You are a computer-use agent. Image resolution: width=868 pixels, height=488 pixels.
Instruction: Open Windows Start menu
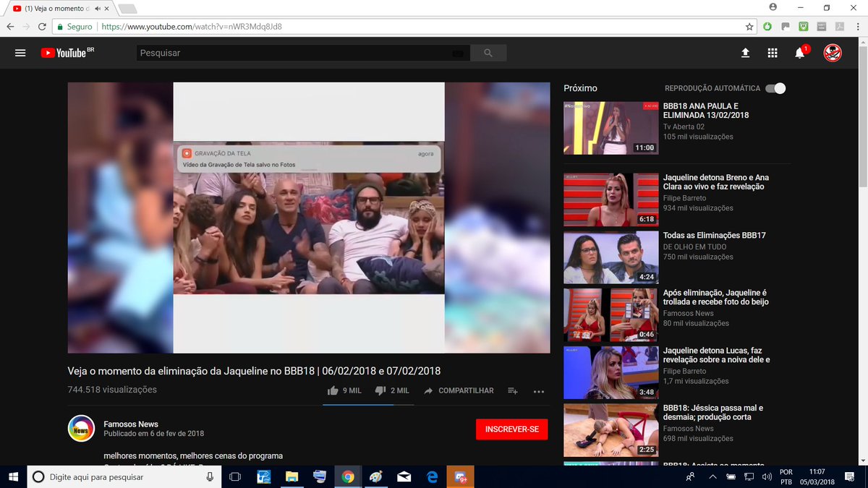13,477
